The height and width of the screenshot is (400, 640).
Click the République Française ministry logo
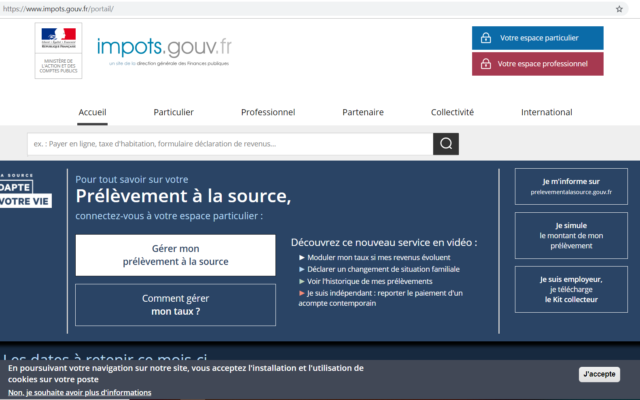coord(58,51)
